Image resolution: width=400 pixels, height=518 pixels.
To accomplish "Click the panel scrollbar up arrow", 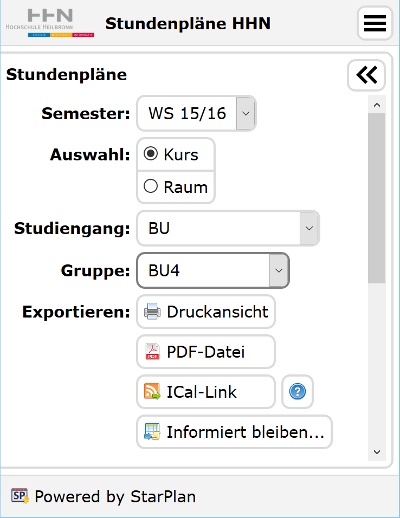I will point(377,105).
